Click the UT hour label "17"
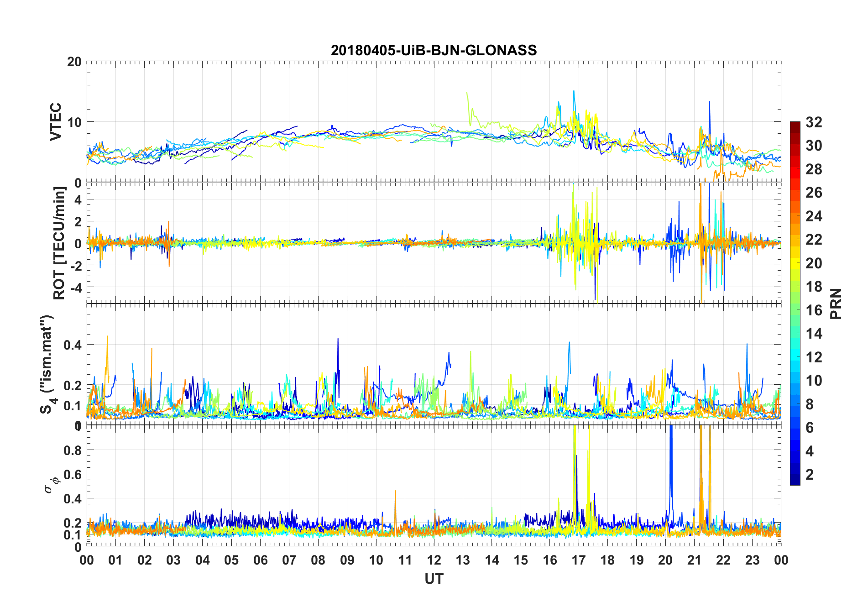Screen dimensions: 868x607 pyautogui.click(x=579, y=560)
